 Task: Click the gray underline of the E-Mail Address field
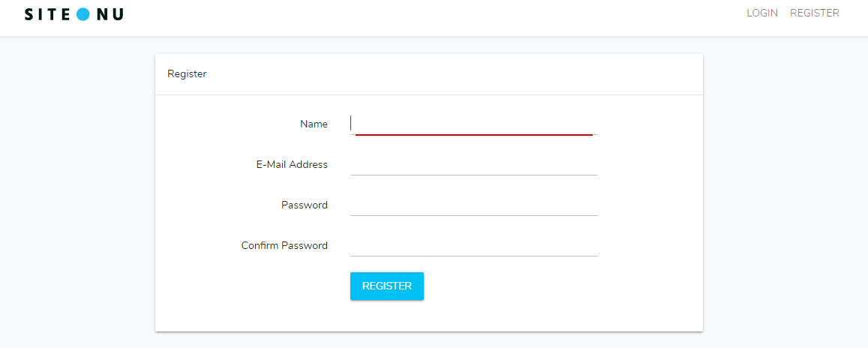(x=474, y=175)
